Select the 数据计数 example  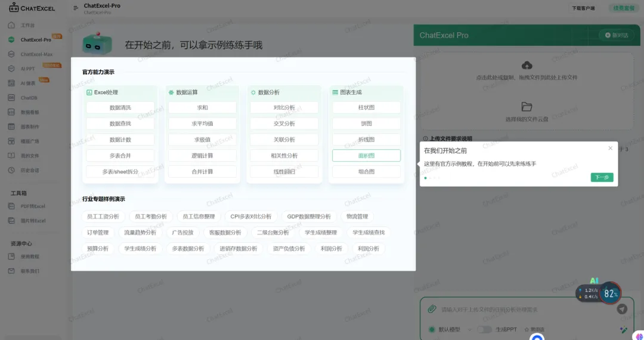coord(120,140)
